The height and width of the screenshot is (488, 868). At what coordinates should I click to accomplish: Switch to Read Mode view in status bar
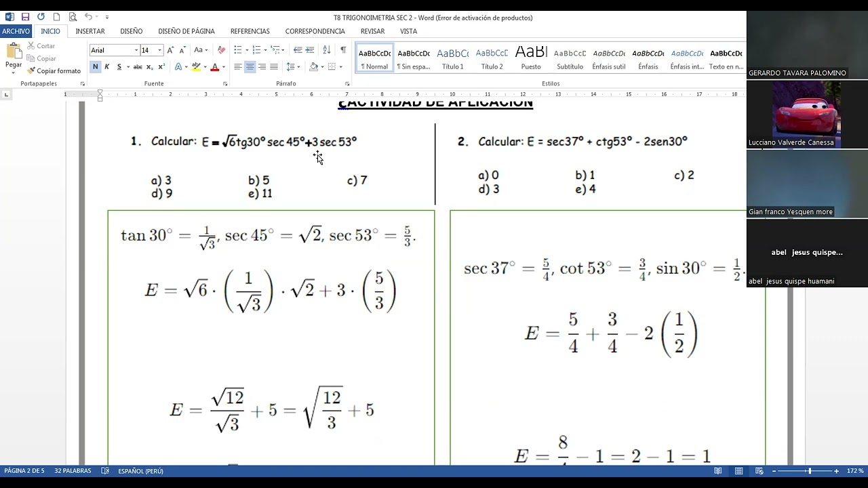click(717, 471)
